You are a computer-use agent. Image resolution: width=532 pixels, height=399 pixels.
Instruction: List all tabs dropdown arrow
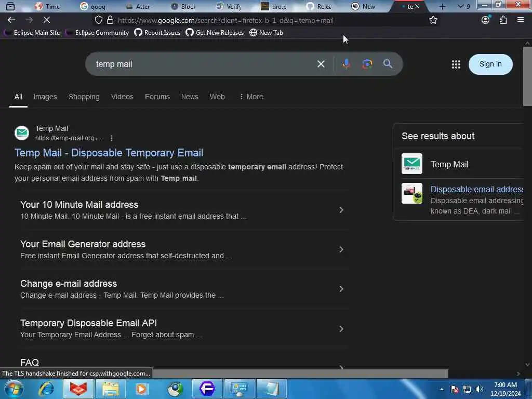point(460,6)
